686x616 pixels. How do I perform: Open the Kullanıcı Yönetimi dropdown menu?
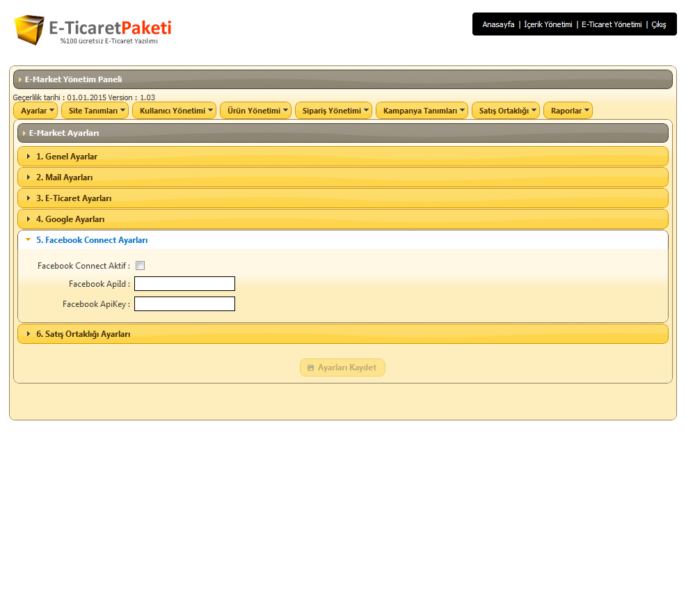(174, 111)
